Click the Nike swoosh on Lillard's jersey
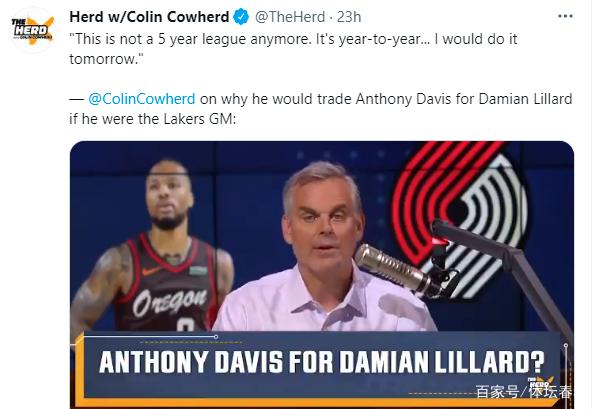 (151, 271)
